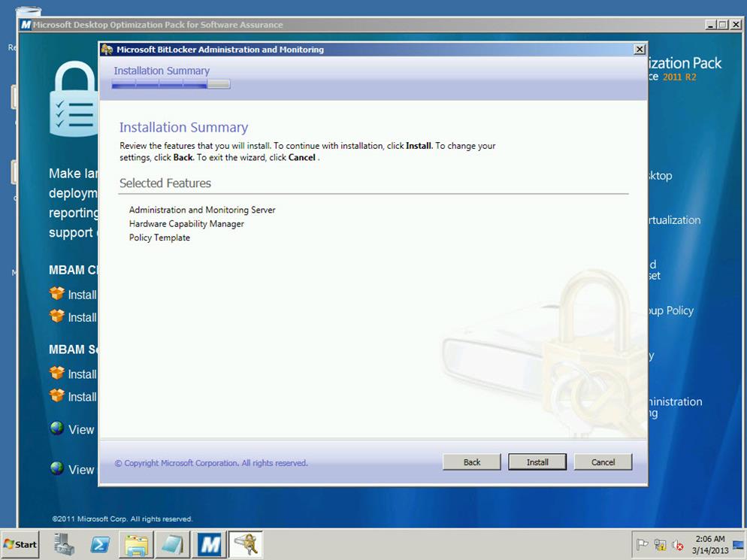Screen dimensions: 747x560
Task: Open Server Manager from the taskbar
Action: [x=65, y=544]
